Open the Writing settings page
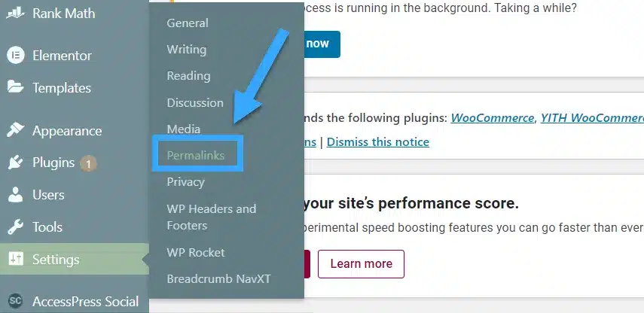Viewport: 644px width, 313px height. pos(186,49)
